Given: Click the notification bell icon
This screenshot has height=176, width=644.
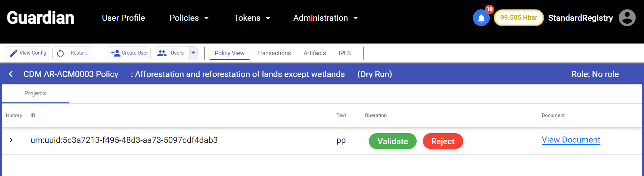Looking at the screenshot, I should [x=481, y=18].
